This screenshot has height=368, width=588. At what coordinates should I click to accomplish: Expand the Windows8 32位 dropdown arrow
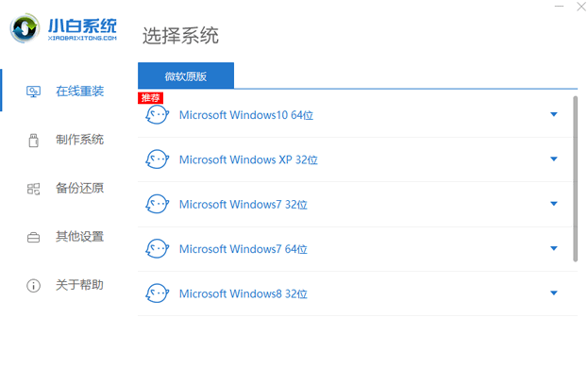click(x=553, y=293)
